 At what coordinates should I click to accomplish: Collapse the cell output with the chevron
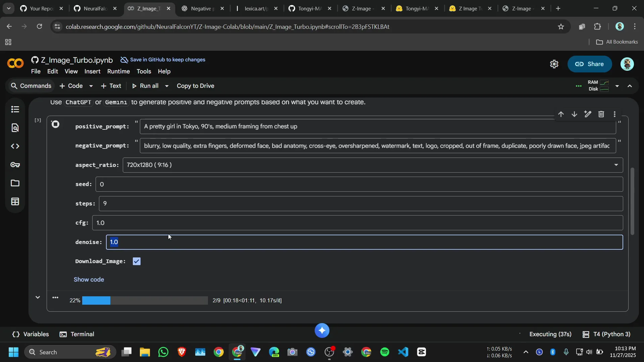[x=38, y=297]
